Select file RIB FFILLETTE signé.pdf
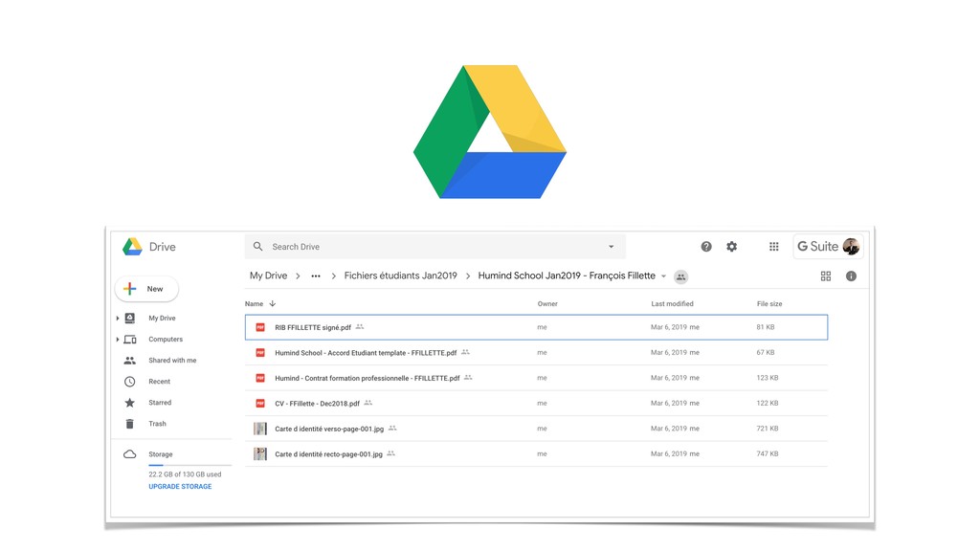980x551 pixels. pyautogui.click(x=536, y=327)
